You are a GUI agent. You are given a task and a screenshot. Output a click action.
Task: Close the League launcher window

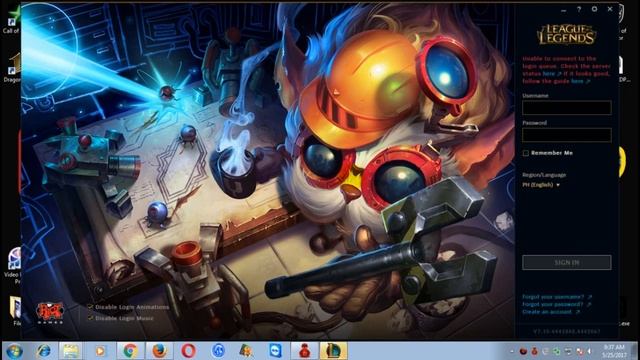610,9
